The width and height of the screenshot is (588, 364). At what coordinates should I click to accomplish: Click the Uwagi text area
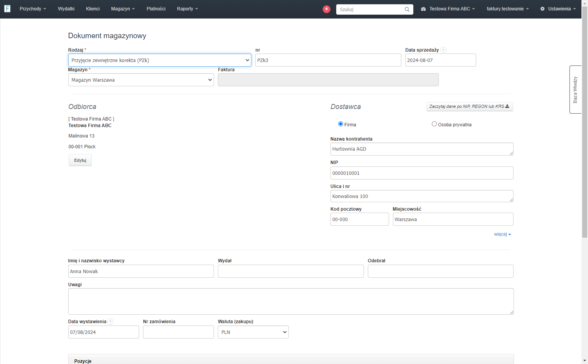(x=291, y=301)
